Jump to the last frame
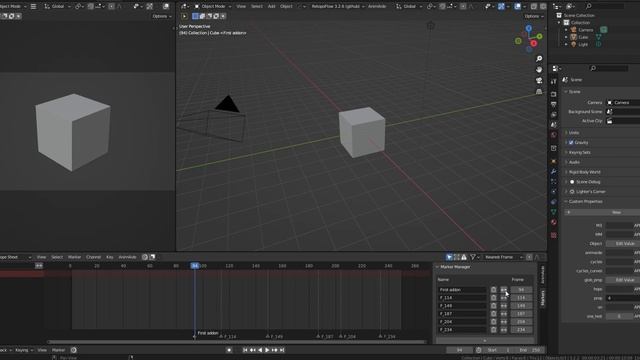 coord(282,350)
